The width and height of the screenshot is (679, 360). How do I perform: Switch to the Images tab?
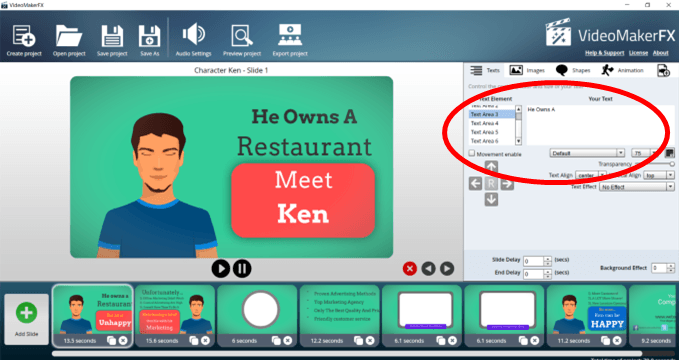(527, 70)
